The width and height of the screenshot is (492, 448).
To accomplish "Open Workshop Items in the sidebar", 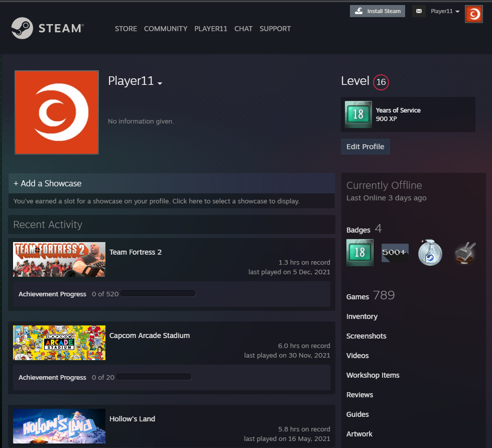I will click(373, 375).
